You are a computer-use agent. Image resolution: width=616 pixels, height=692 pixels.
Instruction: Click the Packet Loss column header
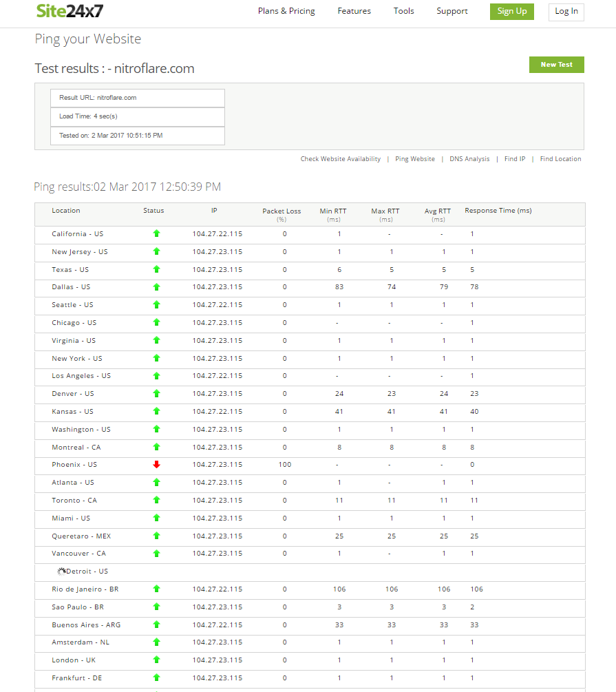click(282, 214)
